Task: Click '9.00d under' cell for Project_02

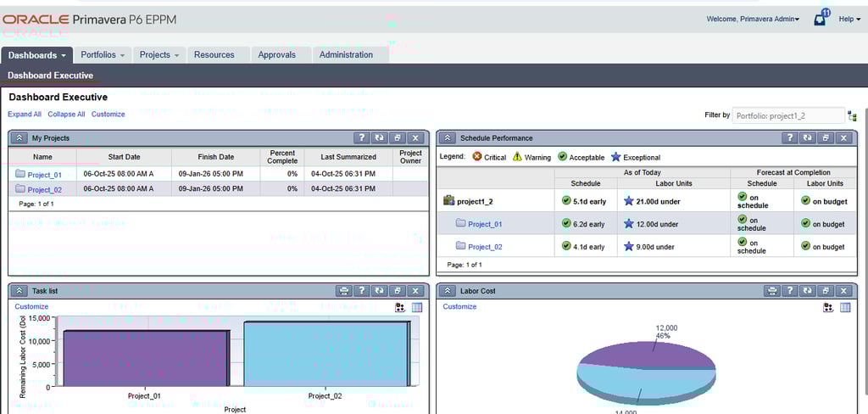Action: pos(674,247)
